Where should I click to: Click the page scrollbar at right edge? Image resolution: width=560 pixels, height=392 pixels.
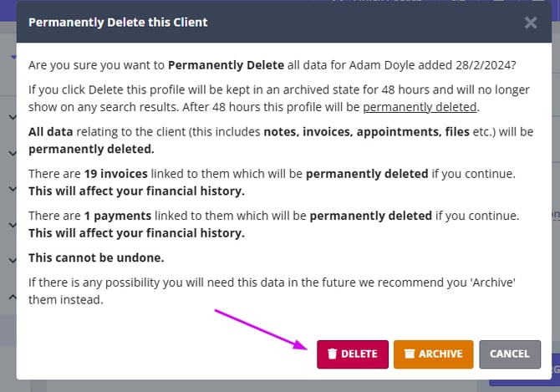(x=556, y=167)
